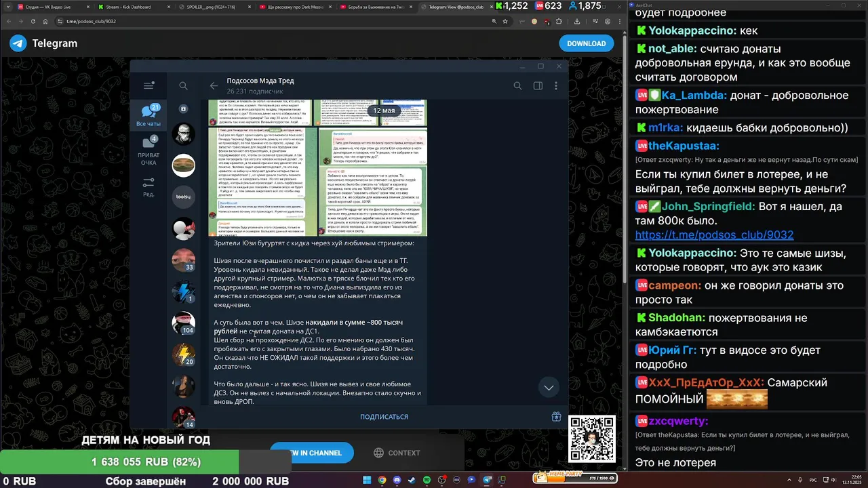Open the 'toolsy' chat avatar

point(183,197)
